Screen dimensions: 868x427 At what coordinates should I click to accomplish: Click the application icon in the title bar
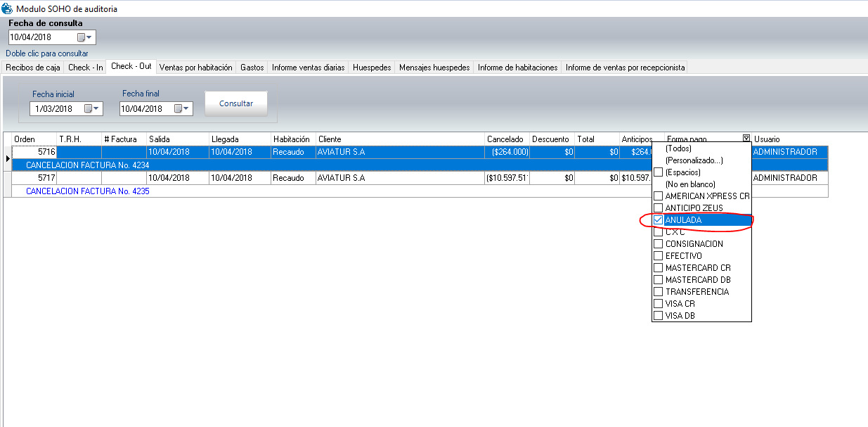(7, 9)
